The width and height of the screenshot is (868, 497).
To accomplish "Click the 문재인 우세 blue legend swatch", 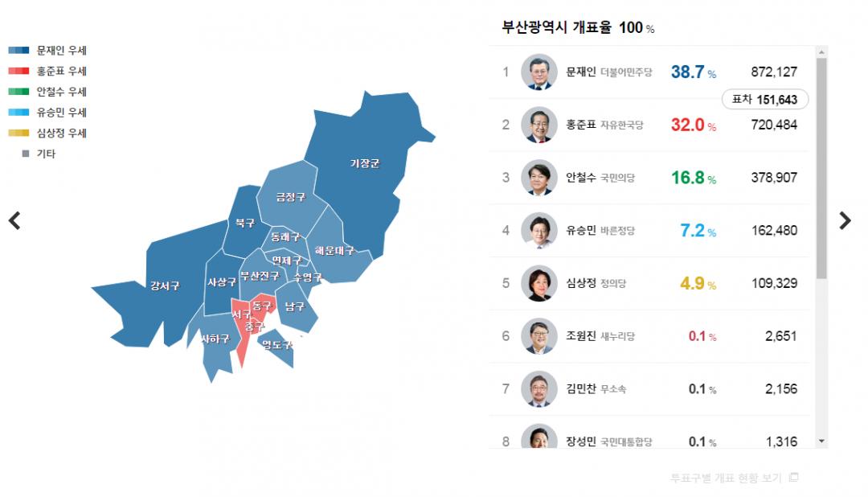I will pos(19,51).
